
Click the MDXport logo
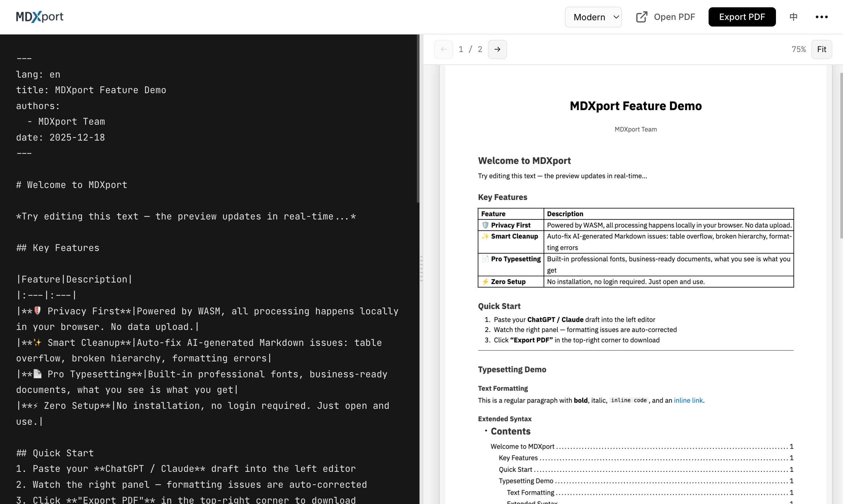(39, 17)
